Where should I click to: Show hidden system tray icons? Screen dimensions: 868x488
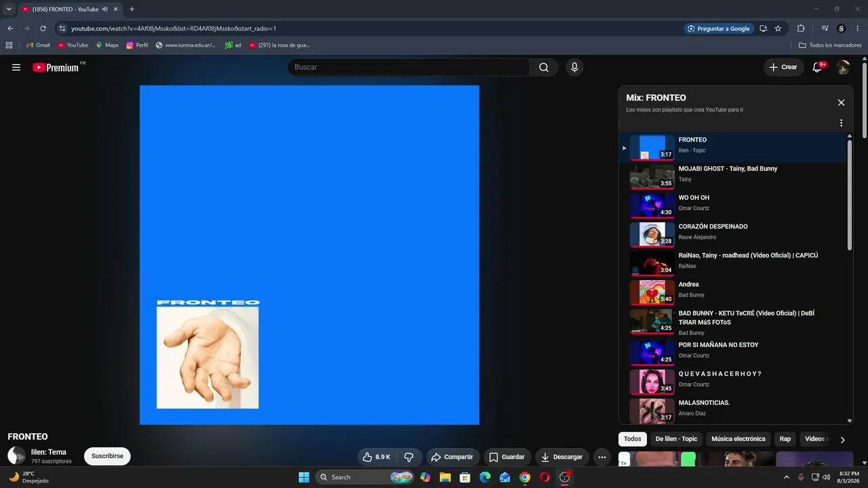tap(787, 477)
